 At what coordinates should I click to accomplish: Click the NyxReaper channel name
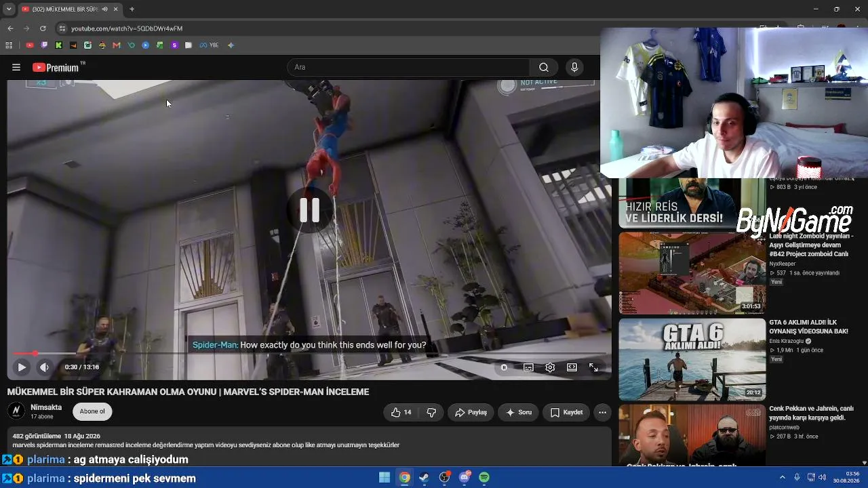pyautogui.click(x=783, y=264)
